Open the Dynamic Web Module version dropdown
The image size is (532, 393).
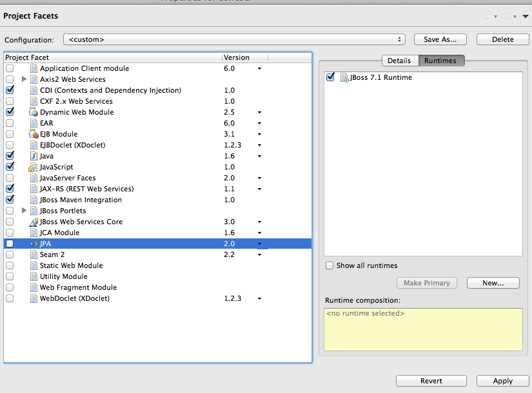click(260, 112)
